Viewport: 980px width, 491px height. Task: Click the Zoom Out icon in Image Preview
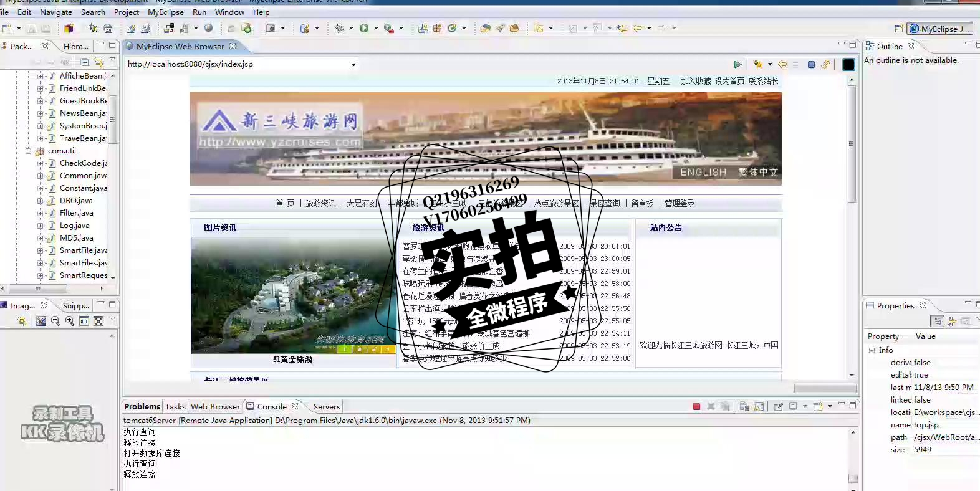(55, 321)
